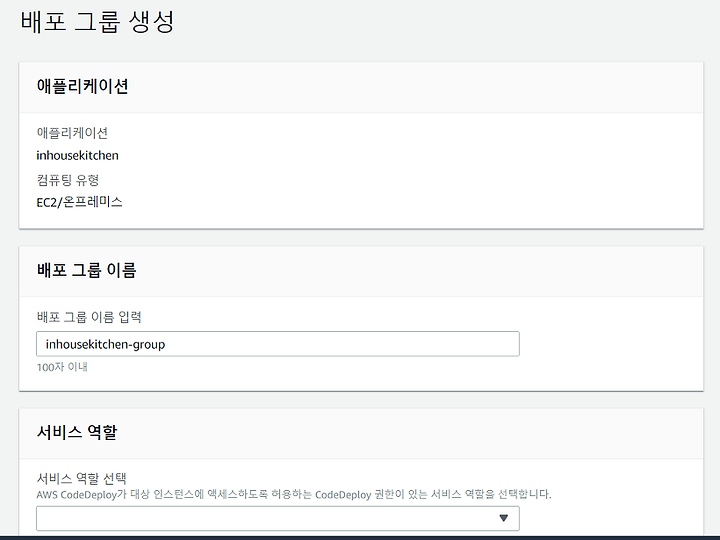Click the '서비스 역할 선택' label
The width and height of the screenshot is (720, 540).
tap(82, 478)
